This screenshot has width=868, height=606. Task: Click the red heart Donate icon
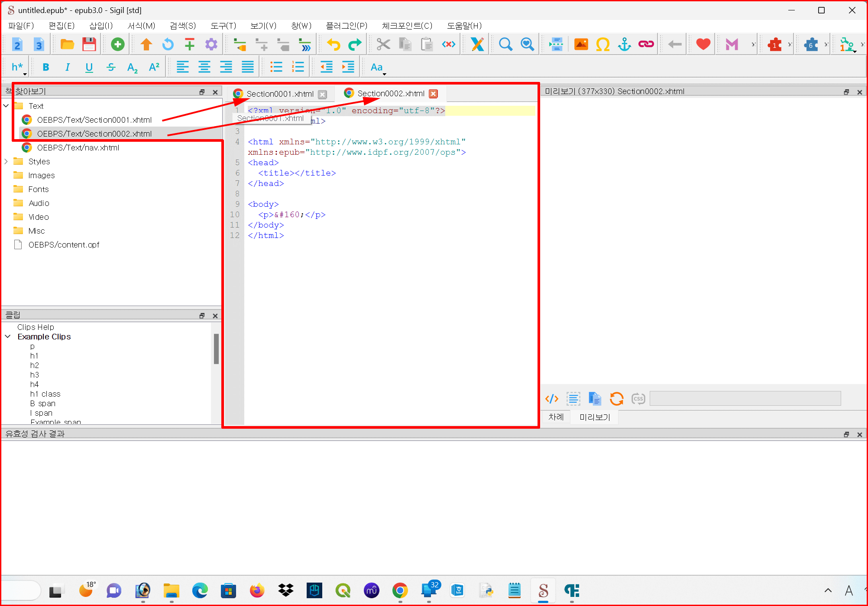click(x=703, y=44)
